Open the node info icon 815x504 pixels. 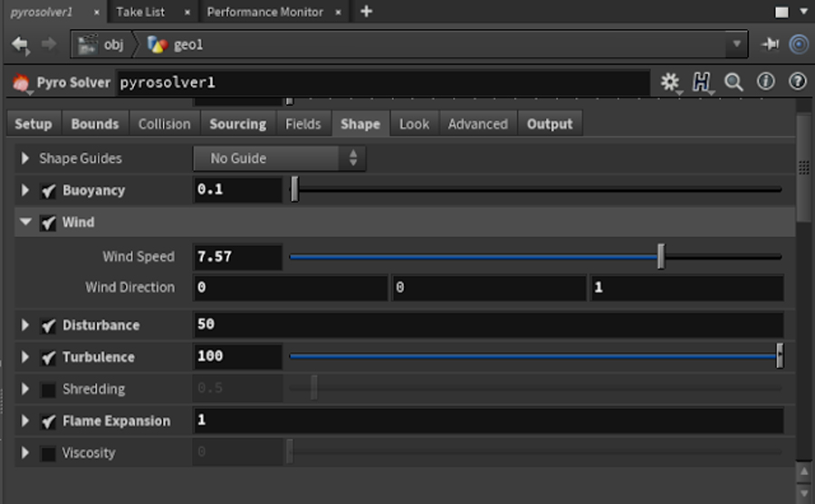click(766, 81)
